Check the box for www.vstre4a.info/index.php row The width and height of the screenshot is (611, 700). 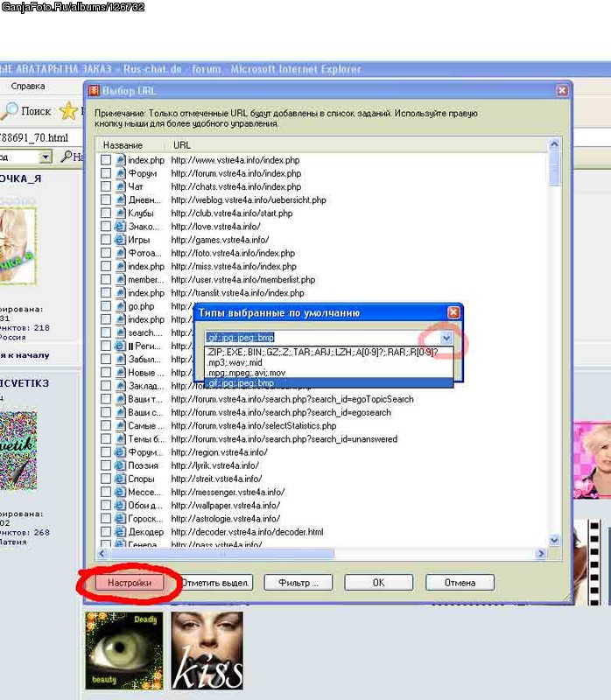(x=106, y=160)
